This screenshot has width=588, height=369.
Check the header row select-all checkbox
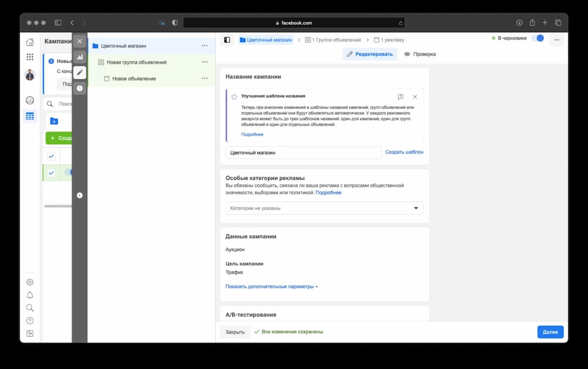tap(51, 156)
